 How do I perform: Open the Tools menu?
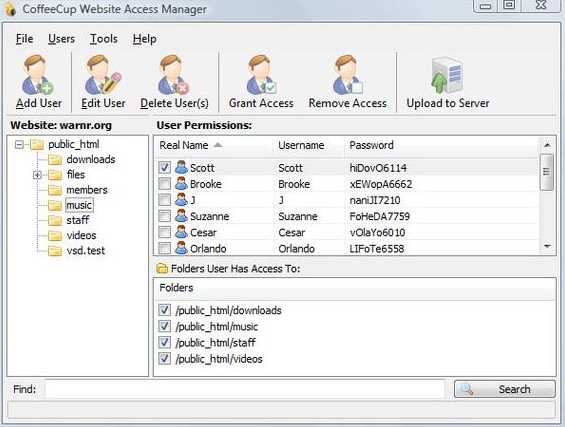(104, 39)
